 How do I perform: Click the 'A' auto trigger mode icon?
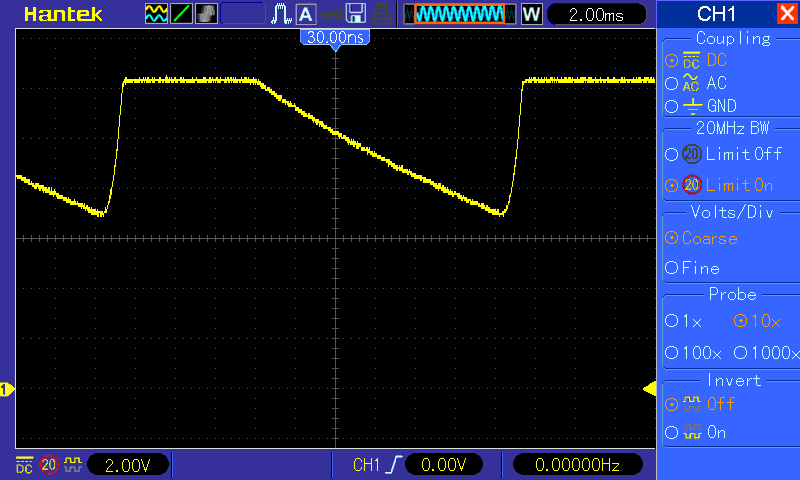306,14
